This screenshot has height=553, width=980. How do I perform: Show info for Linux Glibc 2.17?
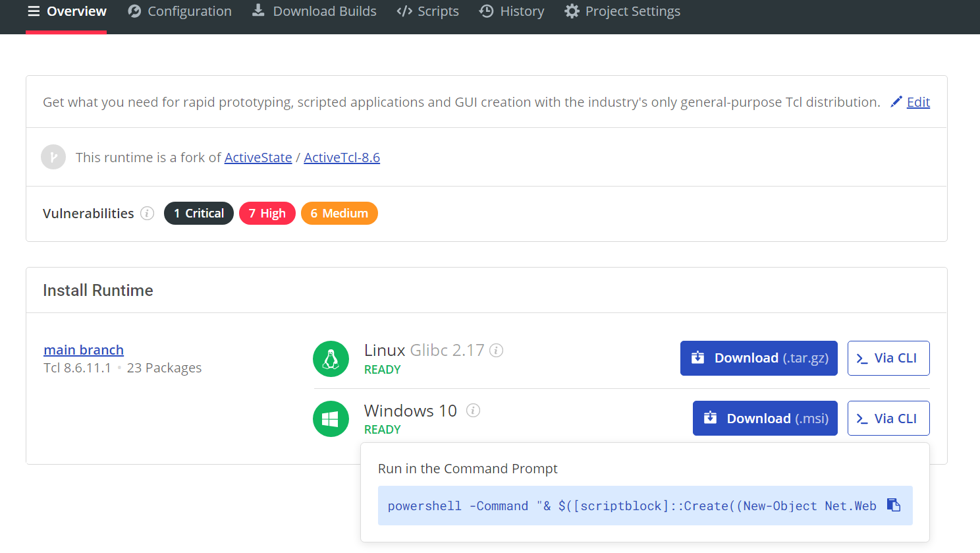tap(497, 350)
